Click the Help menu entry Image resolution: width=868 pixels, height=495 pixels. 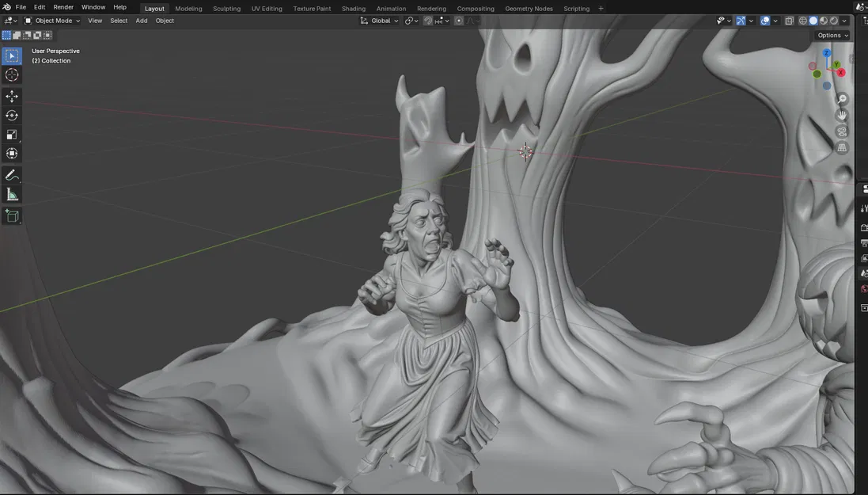[119, 6]
